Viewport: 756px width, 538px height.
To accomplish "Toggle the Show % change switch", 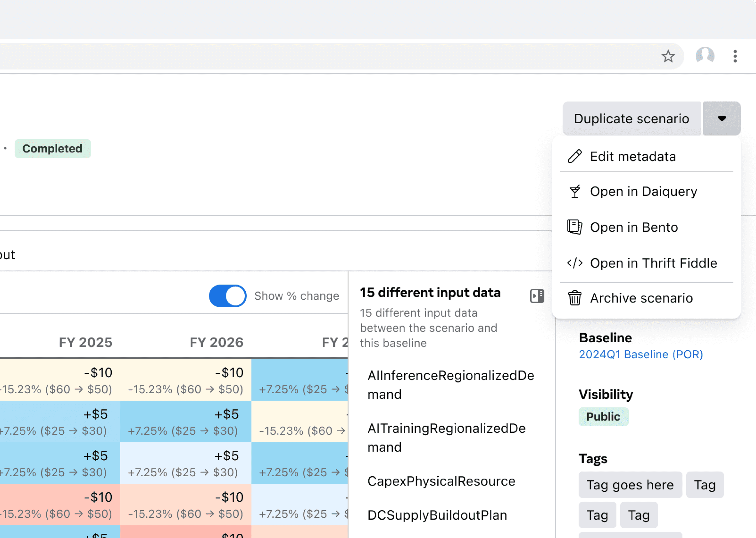I will pyautogui.click(x=228, y=296).
